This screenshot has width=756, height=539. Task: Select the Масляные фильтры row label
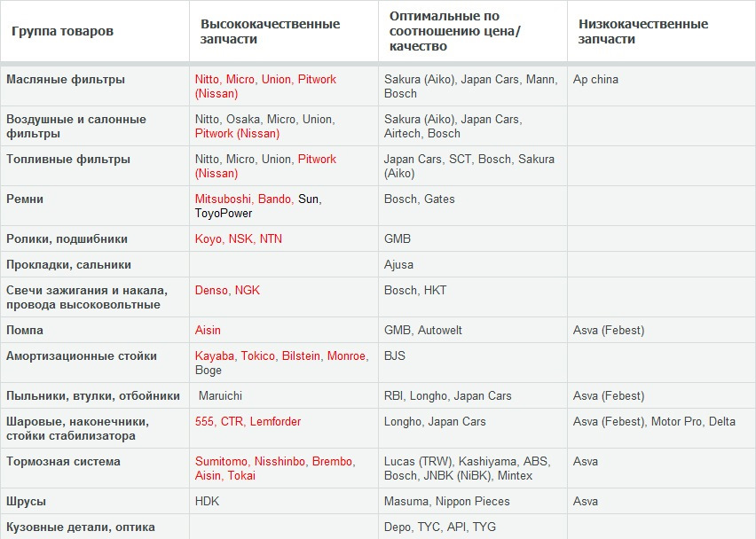tap(66, 79)
